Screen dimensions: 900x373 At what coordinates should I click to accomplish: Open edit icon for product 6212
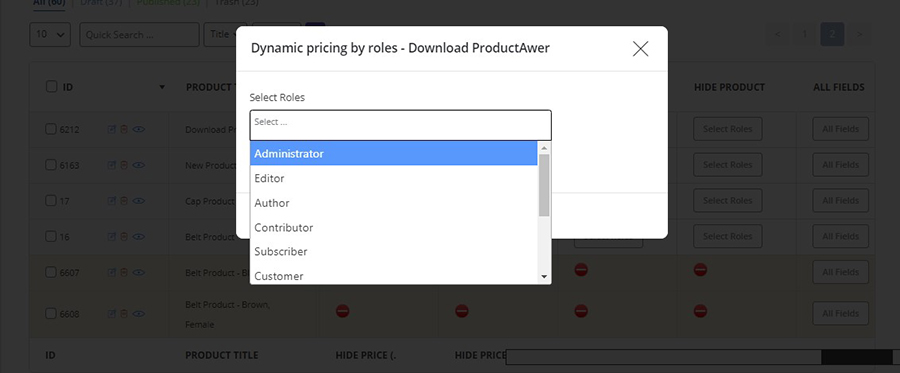(112, 130)
